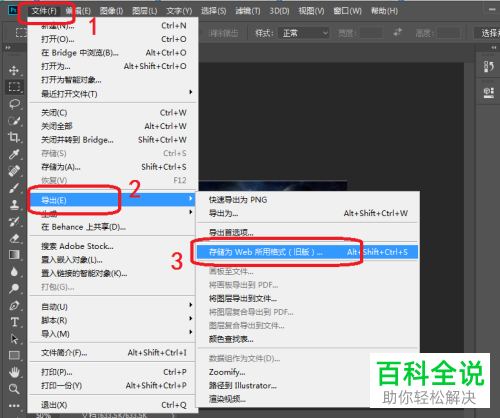Expand the 最近打开文件(T) submenu

click(x=113, y=94)
